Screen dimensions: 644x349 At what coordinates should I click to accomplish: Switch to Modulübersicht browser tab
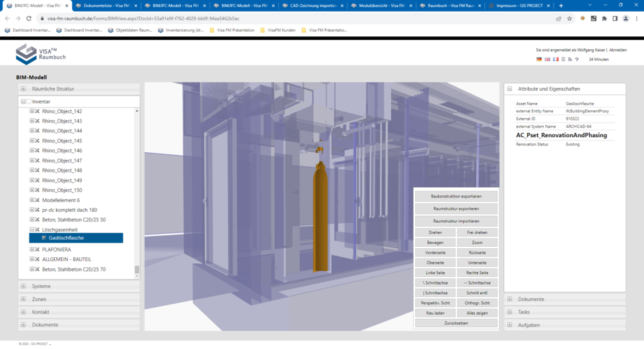point(382,5)
